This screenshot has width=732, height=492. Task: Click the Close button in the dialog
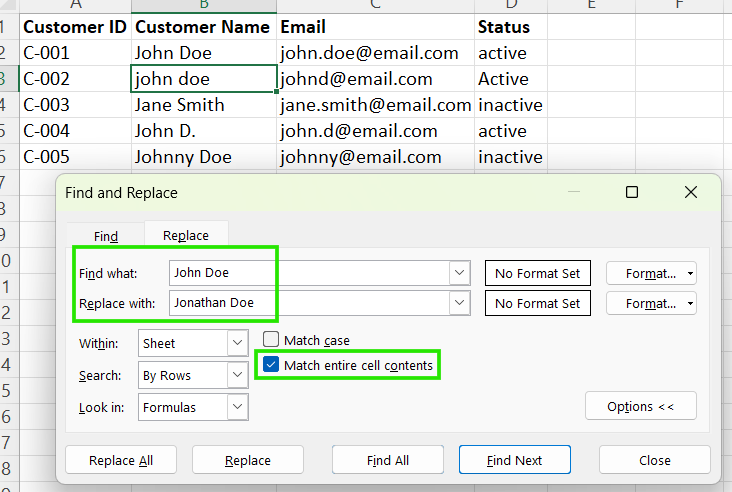click(x=655, y=460)
